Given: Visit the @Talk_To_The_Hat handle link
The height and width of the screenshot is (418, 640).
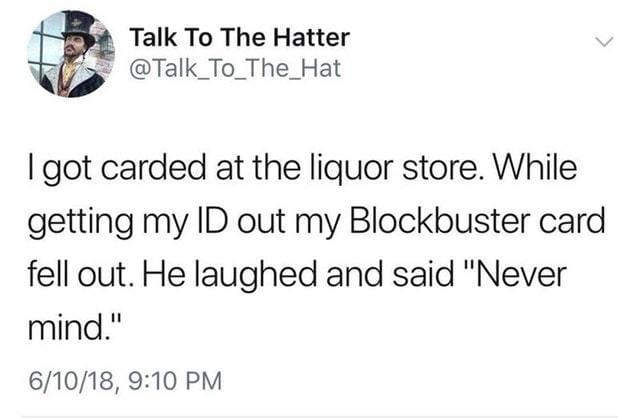Looking at the screenshot, I should 235,68.
